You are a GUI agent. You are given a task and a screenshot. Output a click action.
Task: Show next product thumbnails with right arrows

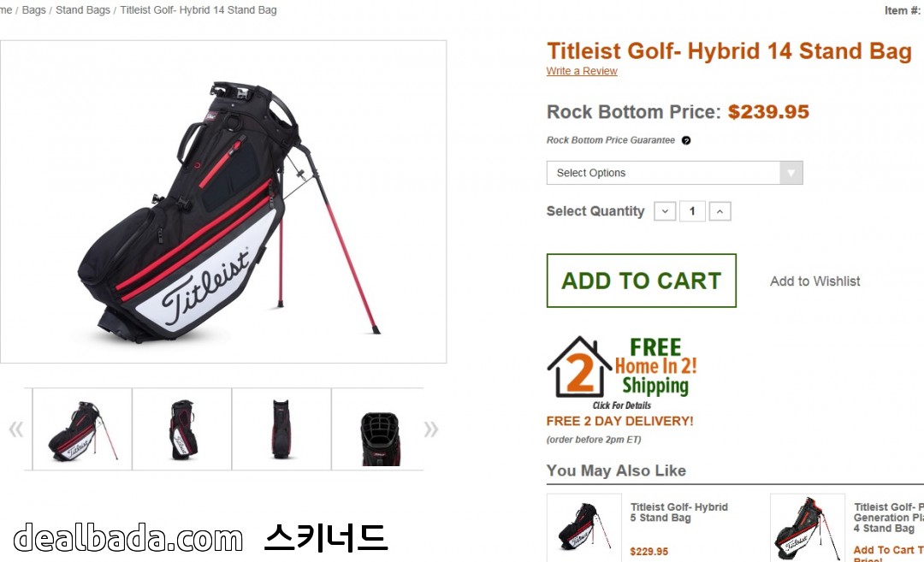[x=430, y=429]
